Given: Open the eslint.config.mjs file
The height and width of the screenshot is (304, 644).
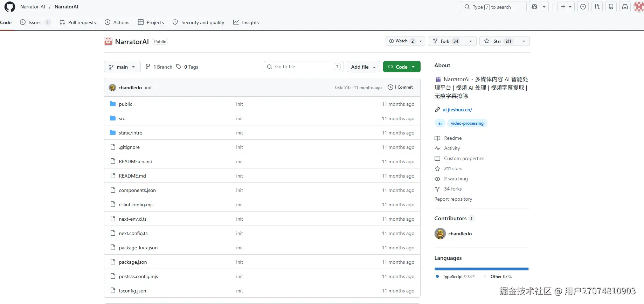Looking at the screenshot, I should click(136, 205).
